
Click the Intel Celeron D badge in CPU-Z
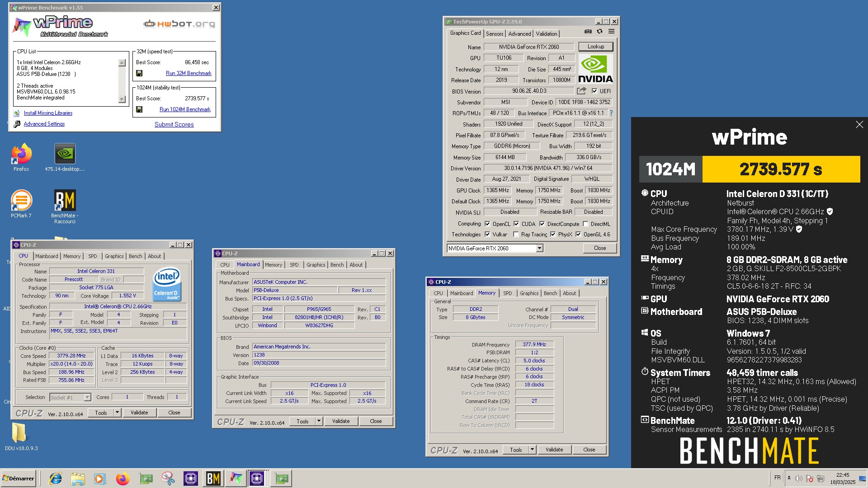[167, 284]
